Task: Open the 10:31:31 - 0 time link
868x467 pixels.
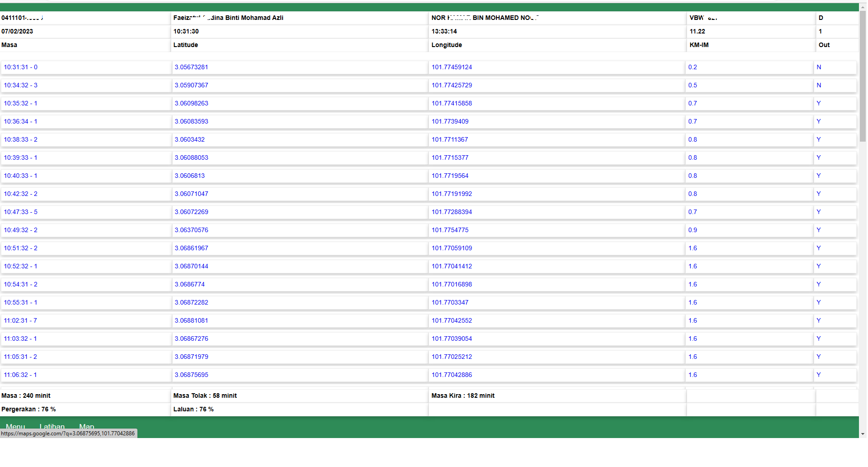Action: 21,67
